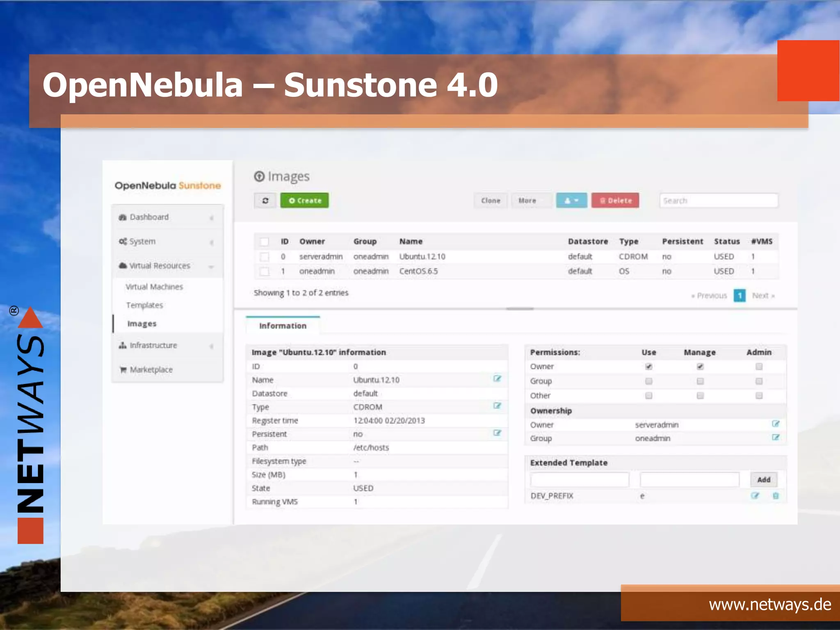Click the Infrastructure sitemap icon
Image resolution: width=840 pixels, height=630 pixels.
click(x=123, y=345)
